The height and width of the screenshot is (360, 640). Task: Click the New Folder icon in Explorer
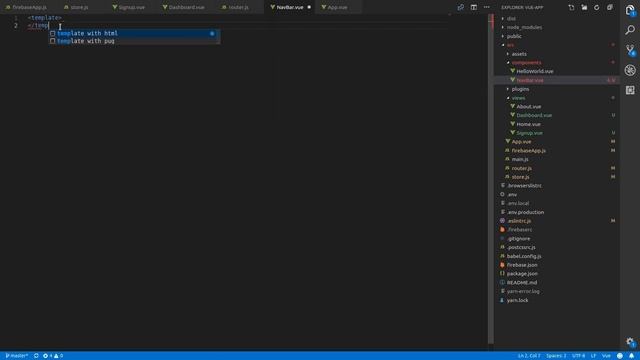pyautogui.click(x=584, y=7)
